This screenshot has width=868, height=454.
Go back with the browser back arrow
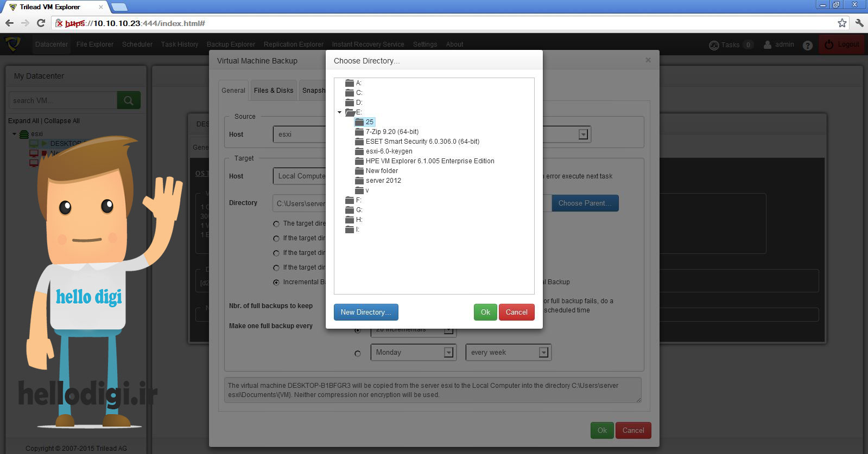tap(9, 23)
